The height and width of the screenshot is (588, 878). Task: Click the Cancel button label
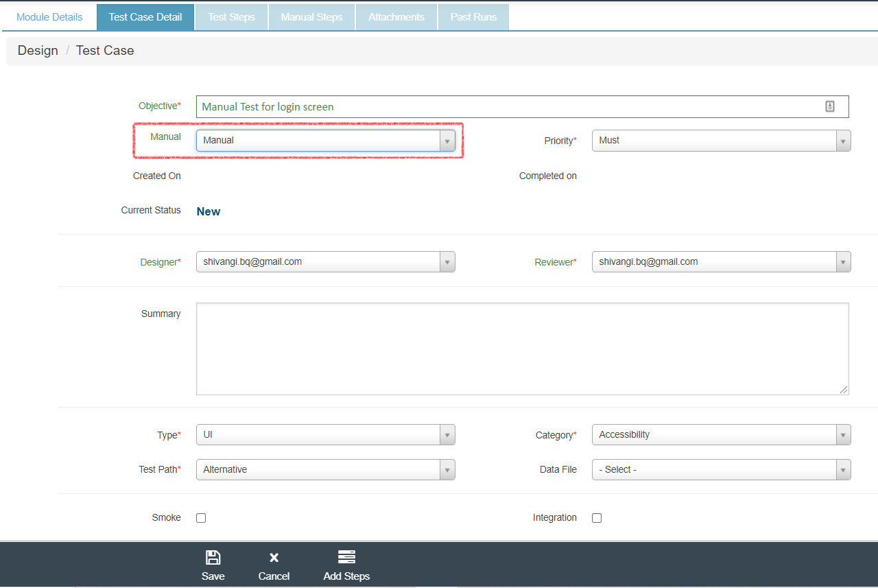(x=274, y=576)
